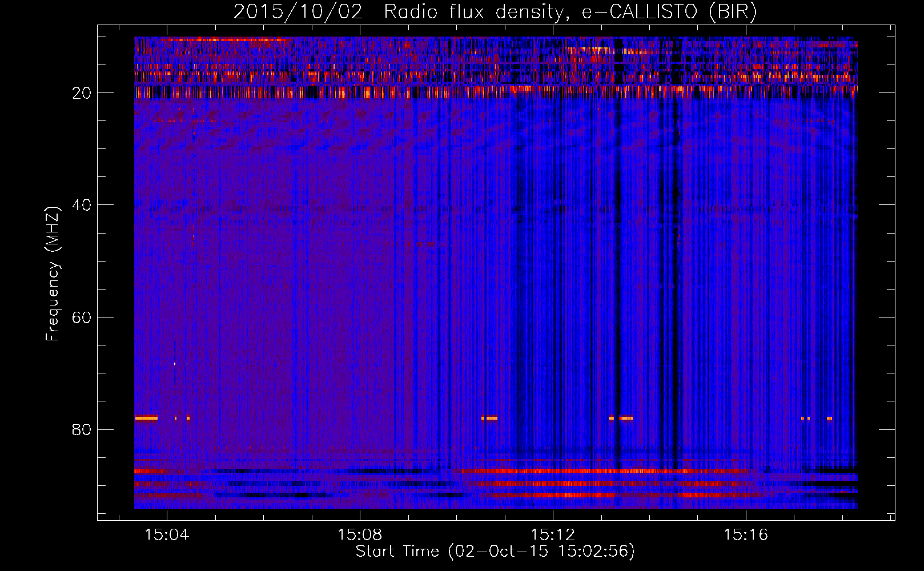924x571 pixels.
Task: Click the 'Frequency (MHZ)' axis label
Action: [x=53, y=274]
